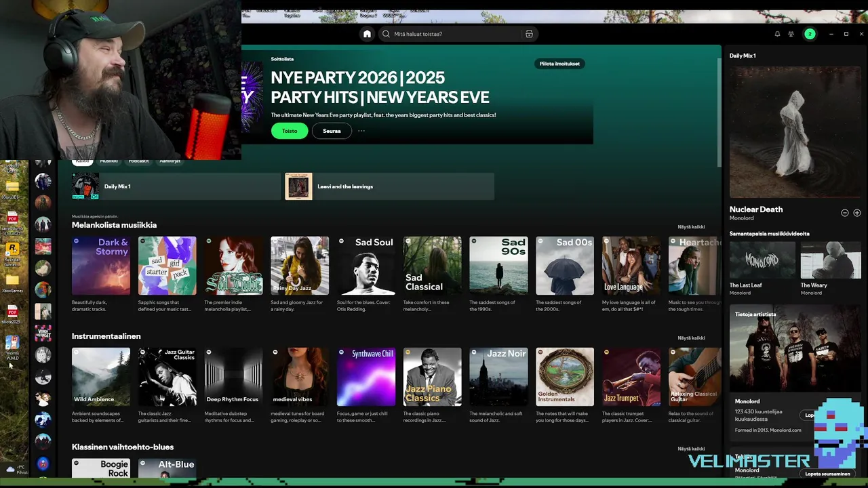Open the Worms W.M.D desktop shortcut

pos(12,347)
